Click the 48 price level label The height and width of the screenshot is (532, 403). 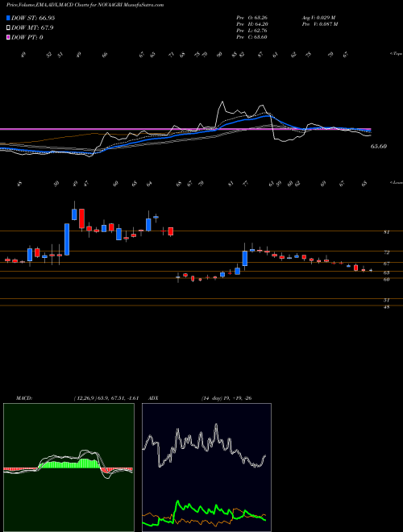coord(386,307)
